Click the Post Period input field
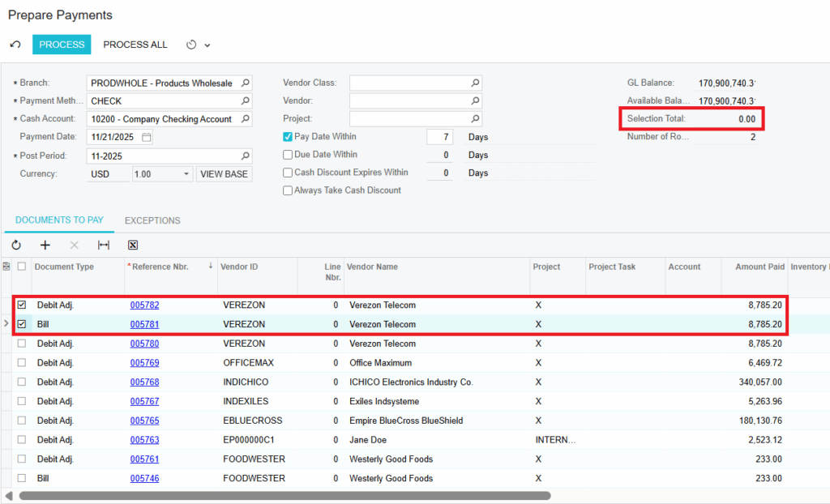The image size is (830, 504). point(162,156)
